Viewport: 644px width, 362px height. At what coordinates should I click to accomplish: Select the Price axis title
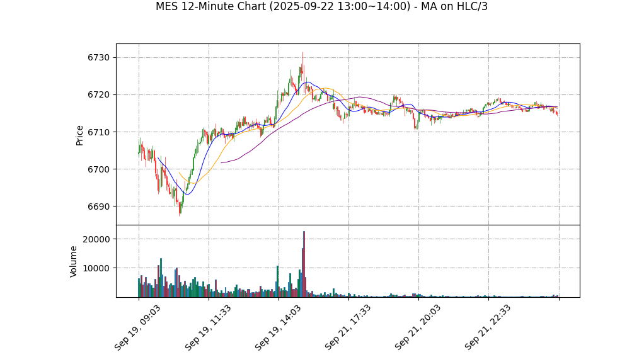click(79, 135)
